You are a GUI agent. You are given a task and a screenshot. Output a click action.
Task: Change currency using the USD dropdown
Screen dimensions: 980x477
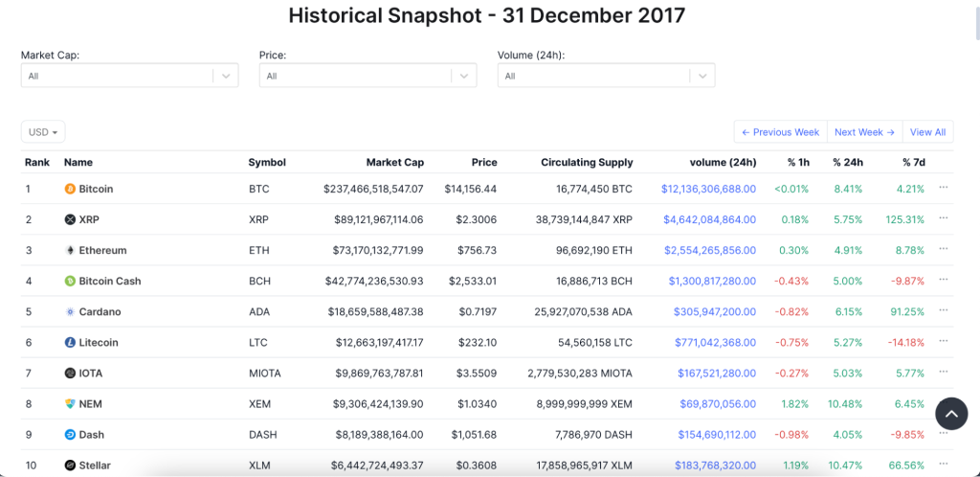(43, 132)
